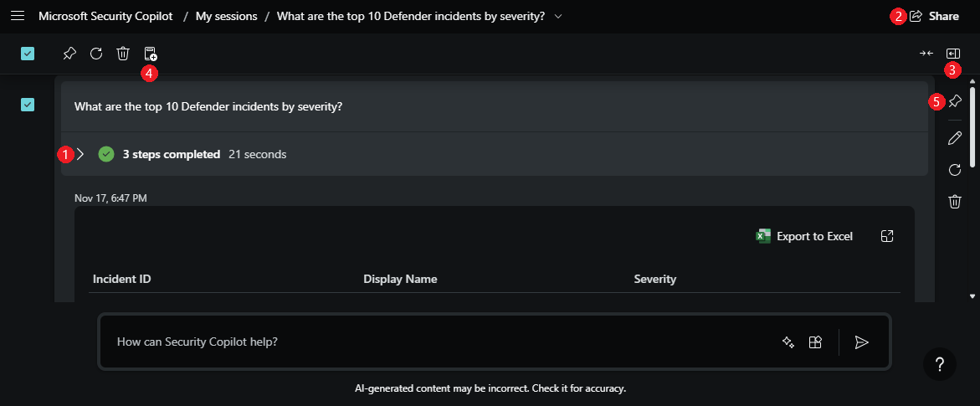Toggle the select all prompts checkbox
Screen dimensions: 980x406
coord(28,54)
